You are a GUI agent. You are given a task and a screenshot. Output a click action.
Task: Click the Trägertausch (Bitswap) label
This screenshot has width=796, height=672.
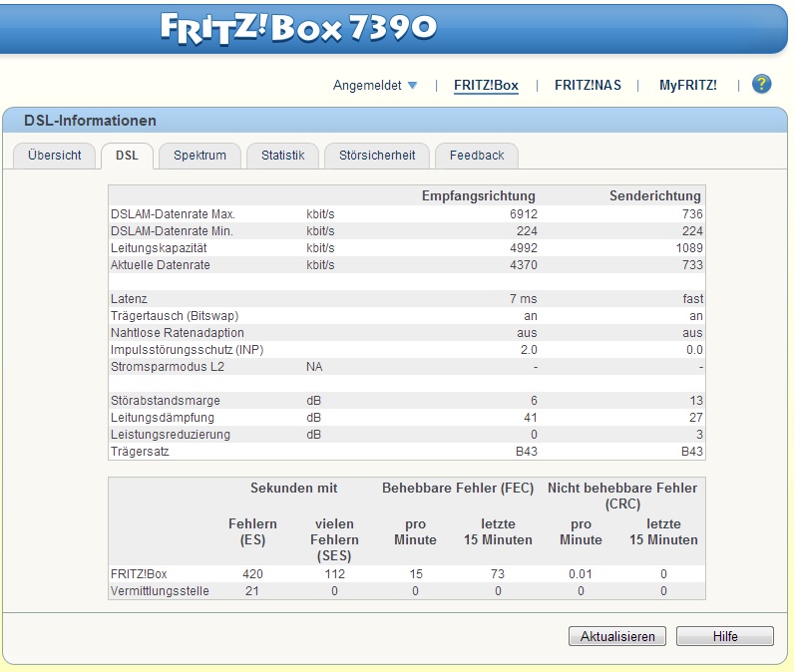(x=175, y=316)
